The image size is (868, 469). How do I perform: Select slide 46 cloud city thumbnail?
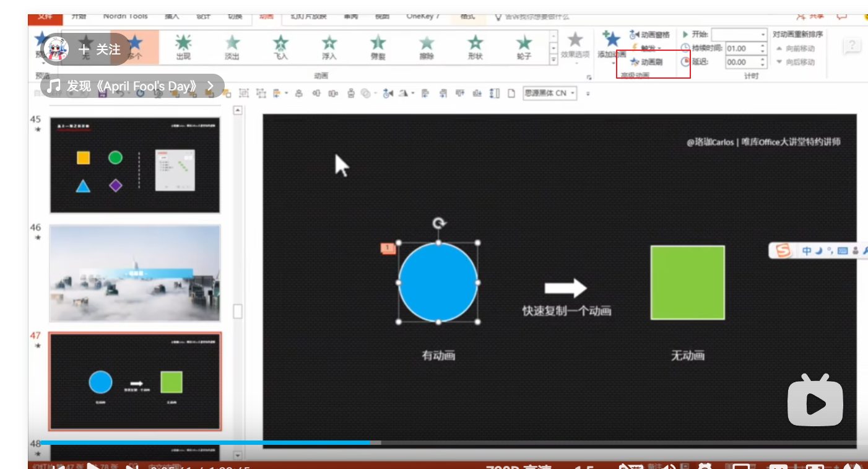(x=135, y=273)
